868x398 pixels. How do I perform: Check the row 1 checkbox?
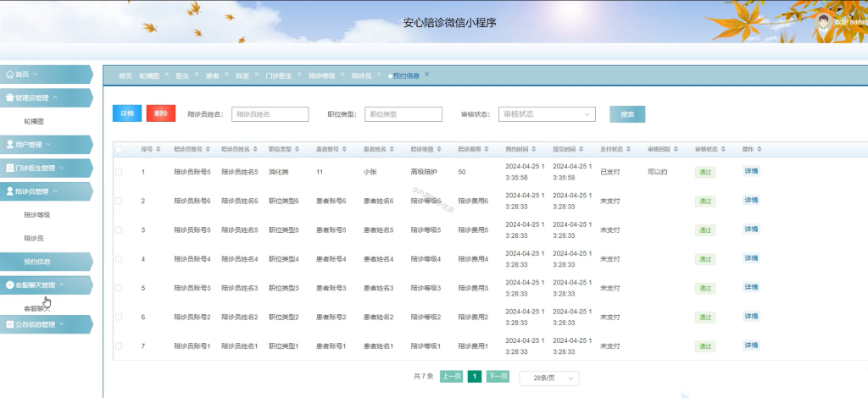click(x=119, y=172)
